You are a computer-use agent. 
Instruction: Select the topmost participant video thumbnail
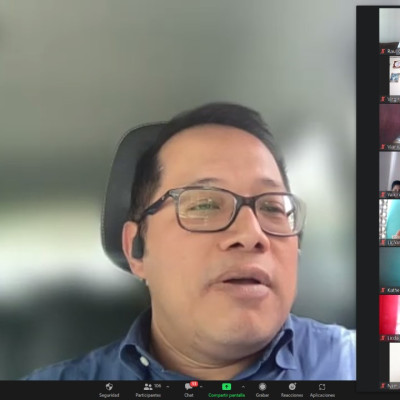point(389,31)
